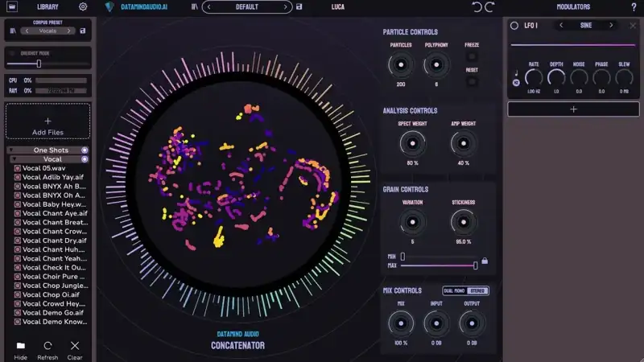Go to next main preset arrow

[285, 6]
